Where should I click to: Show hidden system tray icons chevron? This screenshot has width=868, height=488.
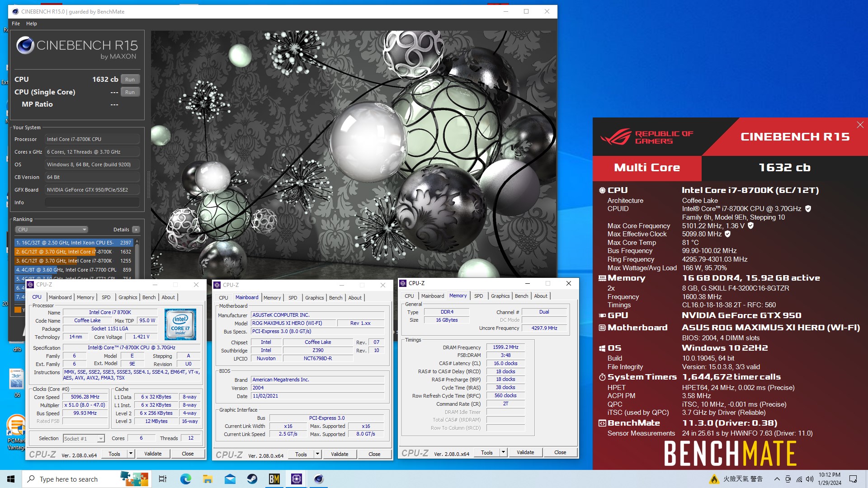click(x=777, y=479)
